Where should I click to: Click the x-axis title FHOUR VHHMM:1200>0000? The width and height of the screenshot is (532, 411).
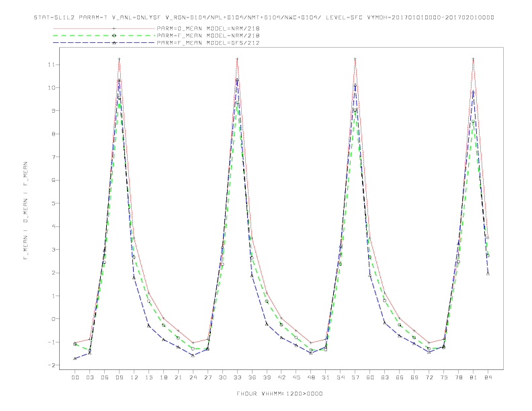(x=279, y=394)
